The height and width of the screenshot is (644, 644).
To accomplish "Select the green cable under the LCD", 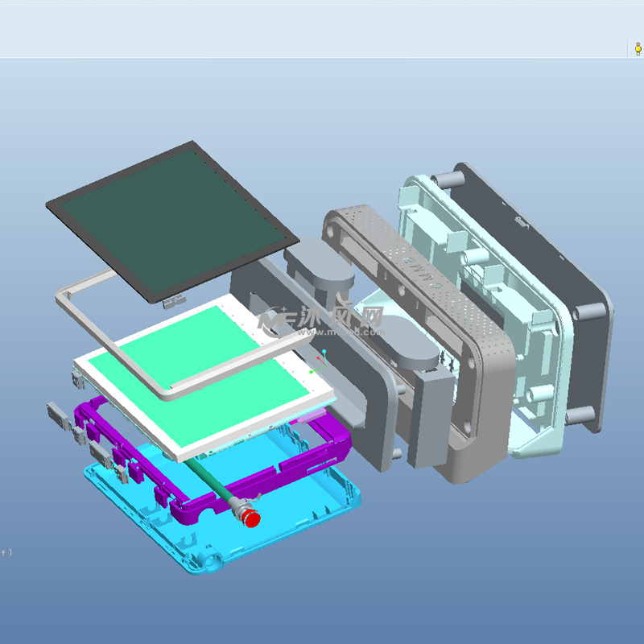I will tap(208, 480).
